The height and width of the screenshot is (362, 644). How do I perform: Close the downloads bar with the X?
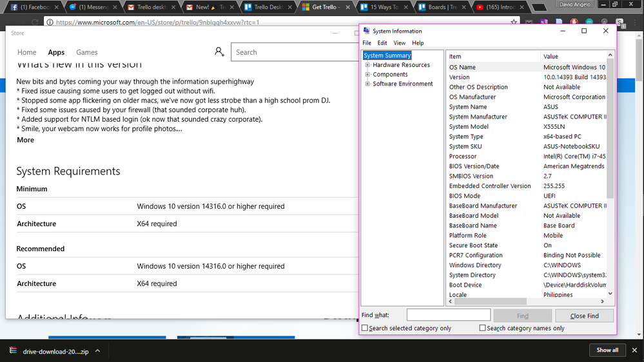coord(634,350)
